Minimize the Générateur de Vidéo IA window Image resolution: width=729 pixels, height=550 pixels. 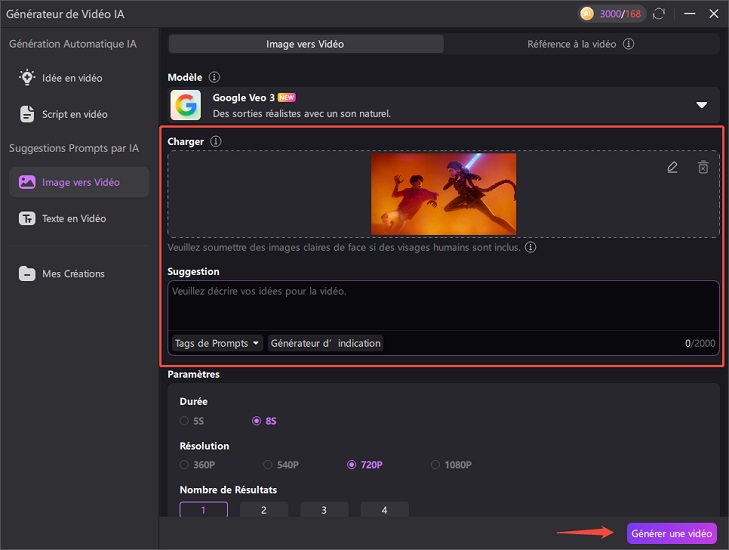(689, 13)
